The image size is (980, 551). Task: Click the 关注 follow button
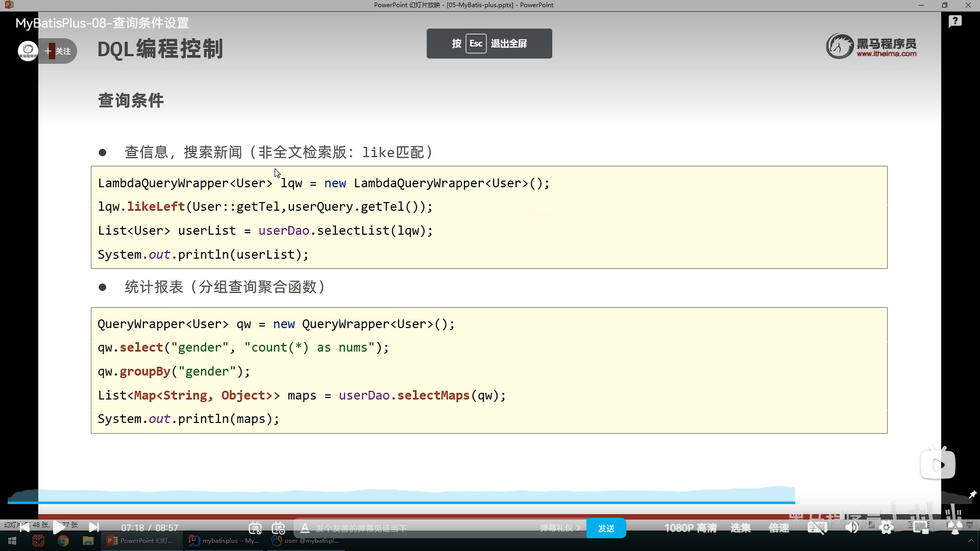pyautogui.click(x=59, y=51)
